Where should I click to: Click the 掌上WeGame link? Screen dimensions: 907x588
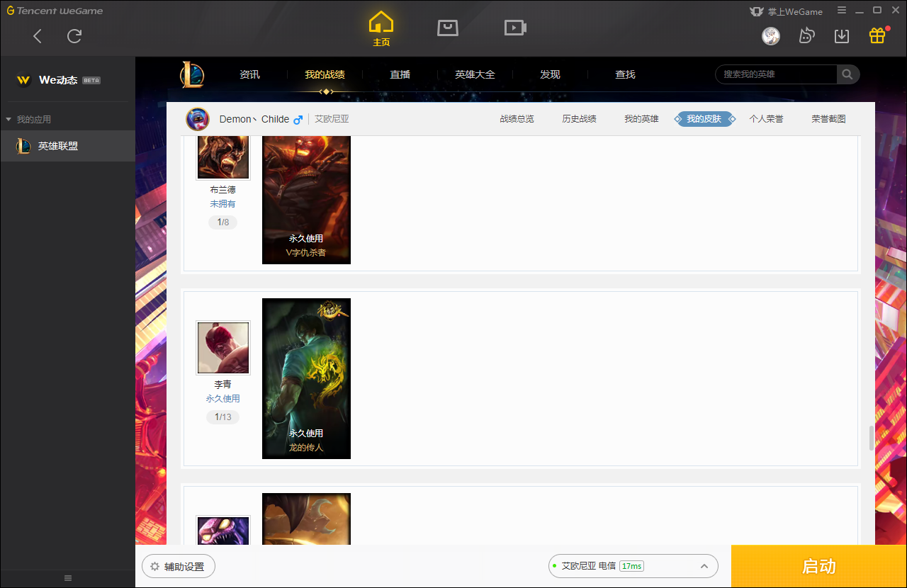(x=787, y=11)
